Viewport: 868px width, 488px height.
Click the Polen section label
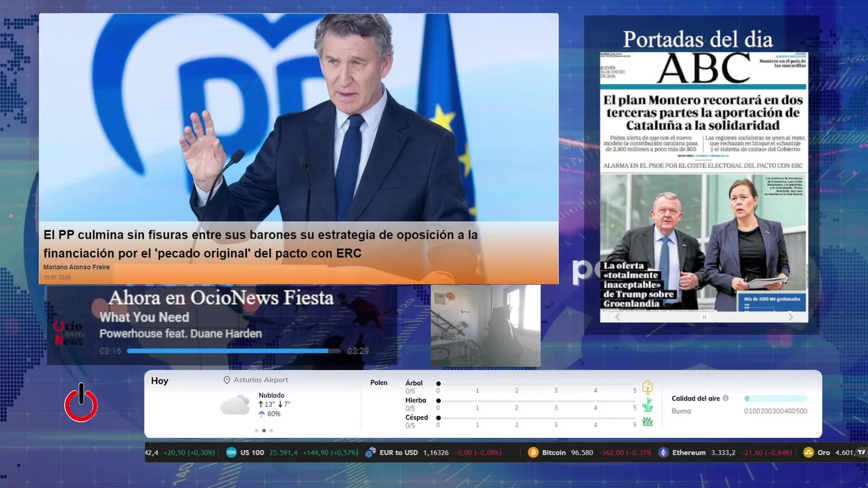click(x=378, y=383)
